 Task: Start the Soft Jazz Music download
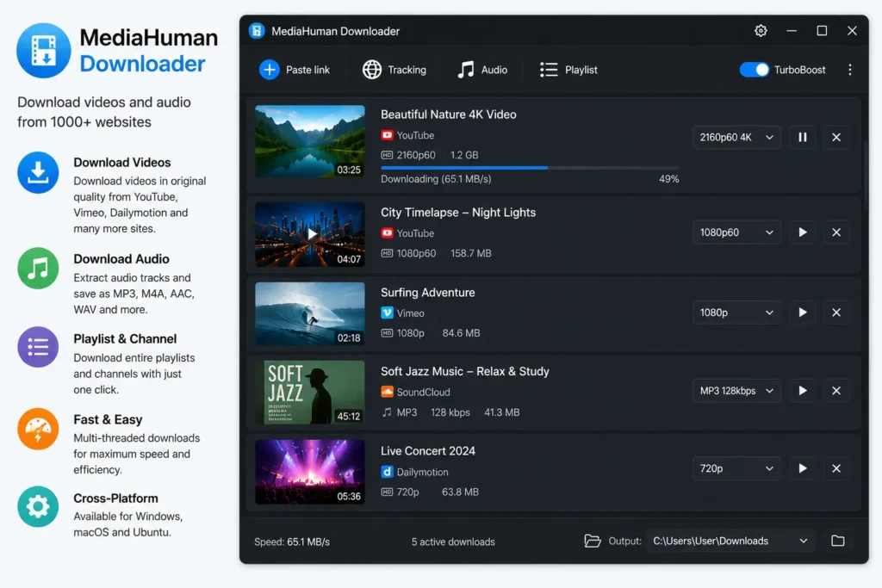[803, 391]
